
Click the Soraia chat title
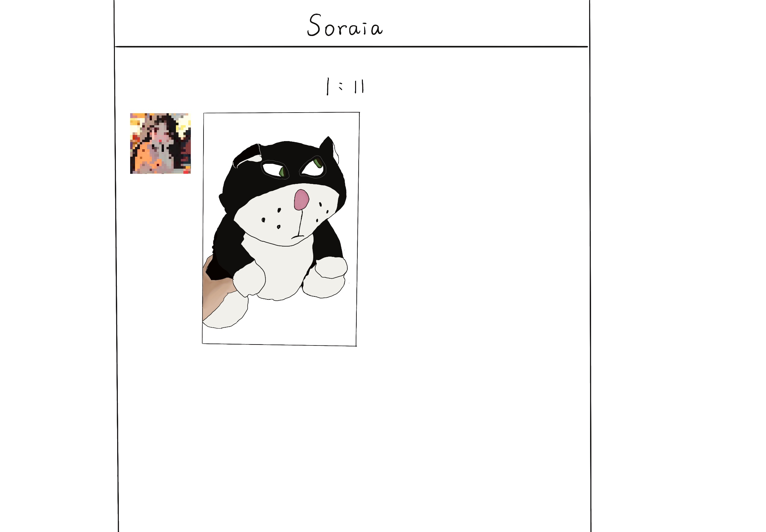tap(344, 25)
